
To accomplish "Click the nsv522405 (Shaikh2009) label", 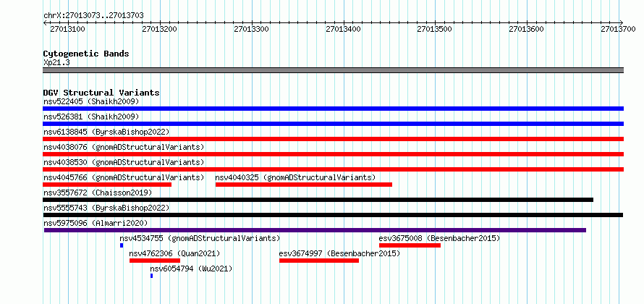I will click(91, 101).
